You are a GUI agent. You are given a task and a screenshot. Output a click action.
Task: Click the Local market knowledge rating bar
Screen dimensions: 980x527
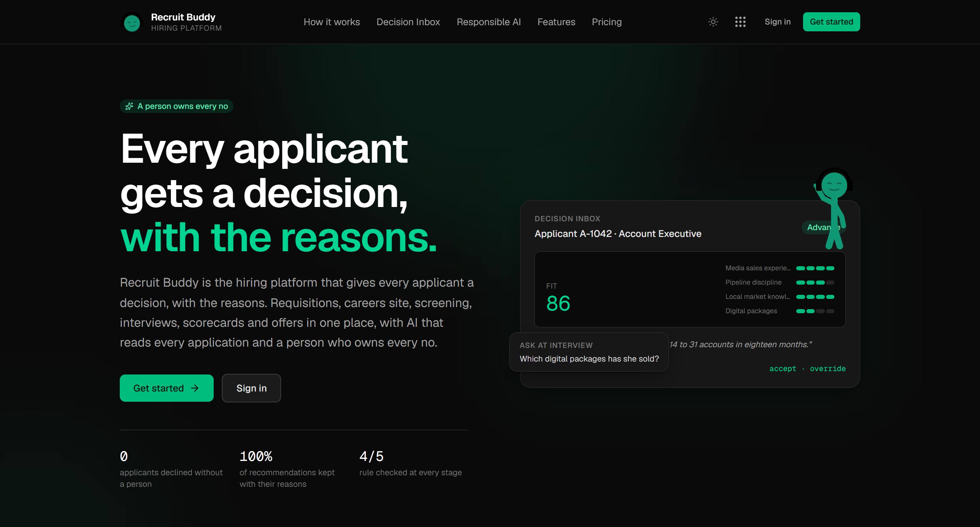click(815, 297)
